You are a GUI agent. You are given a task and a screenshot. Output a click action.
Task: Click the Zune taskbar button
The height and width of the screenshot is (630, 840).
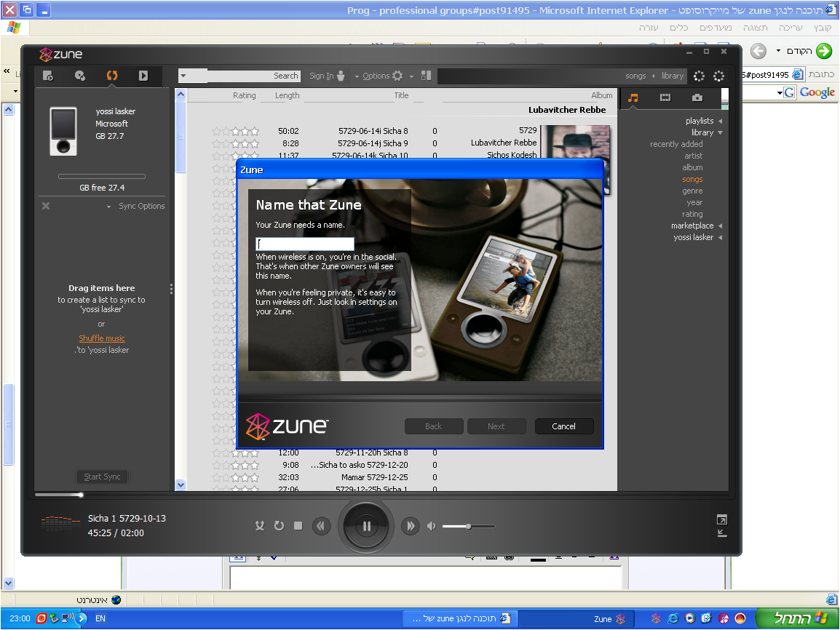click(x=576, y=619)
